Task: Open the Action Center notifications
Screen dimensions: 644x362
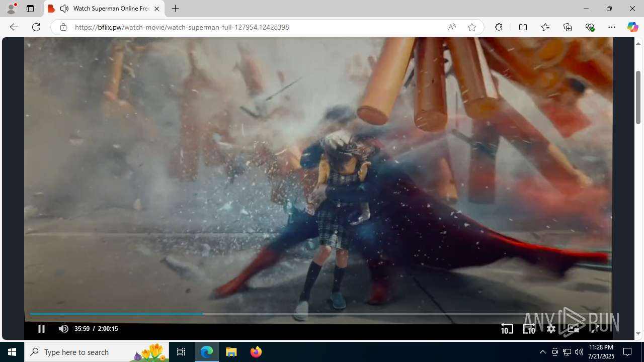Action: pos(628,352)
